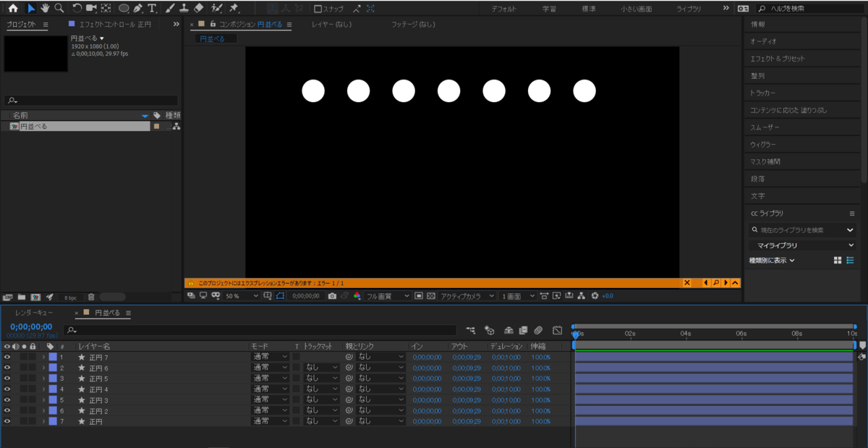Viewport: 868px width, 448px height.
Task: Click the label color swatch of 円並べる
Action: [156, 127]
